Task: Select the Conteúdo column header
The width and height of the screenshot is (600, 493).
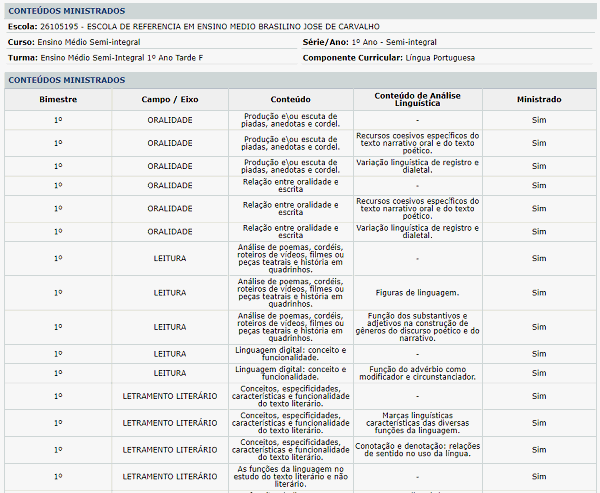Action: 290,100
